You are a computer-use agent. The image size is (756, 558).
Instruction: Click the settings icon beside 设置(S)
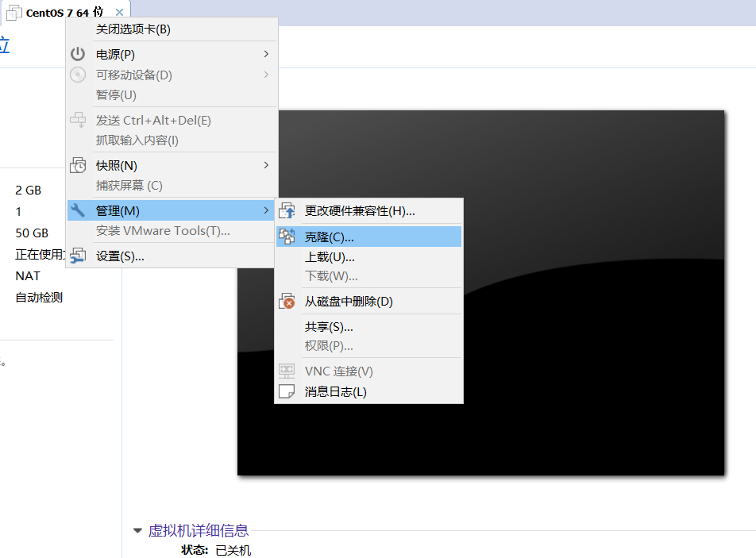(x=78, y=256)
